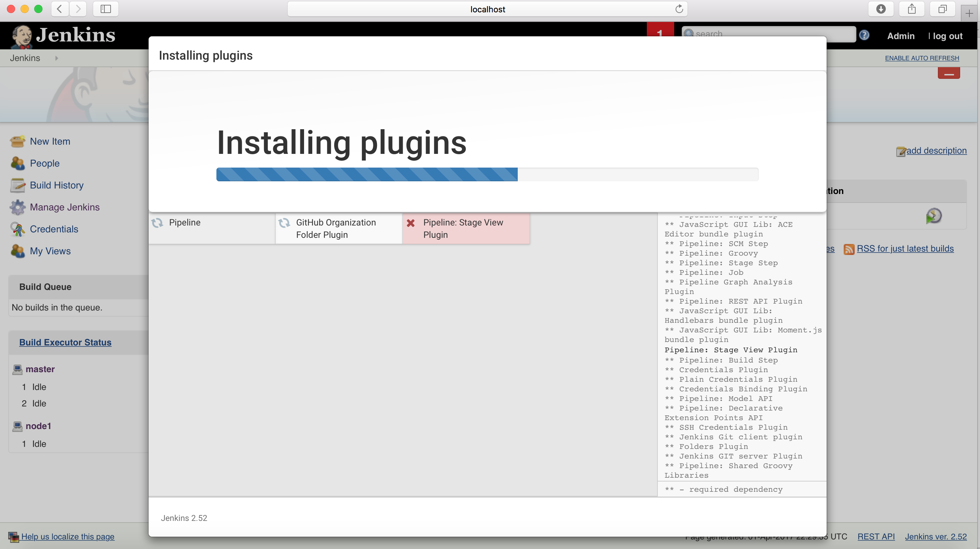
Task: Open the Credentials keys icon
Action: click(x=17, y=229)
